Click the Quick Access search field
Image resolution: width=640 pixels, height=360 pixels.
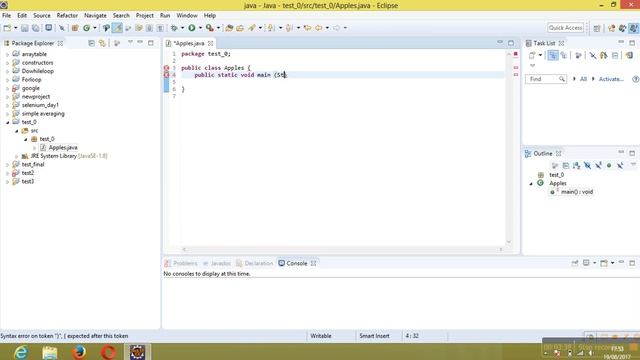point(565,27)
